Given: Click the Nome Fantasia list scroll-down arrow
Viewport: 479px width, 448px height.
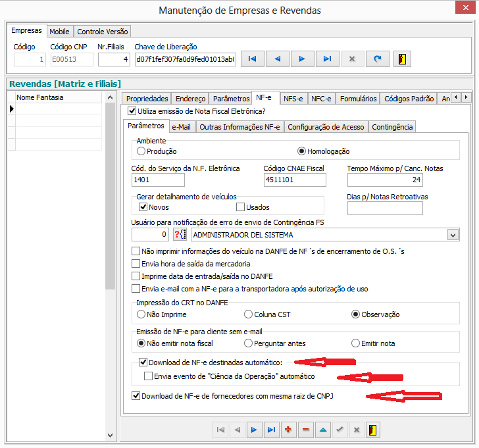Looking at the screenshot, I should (111, 435).
